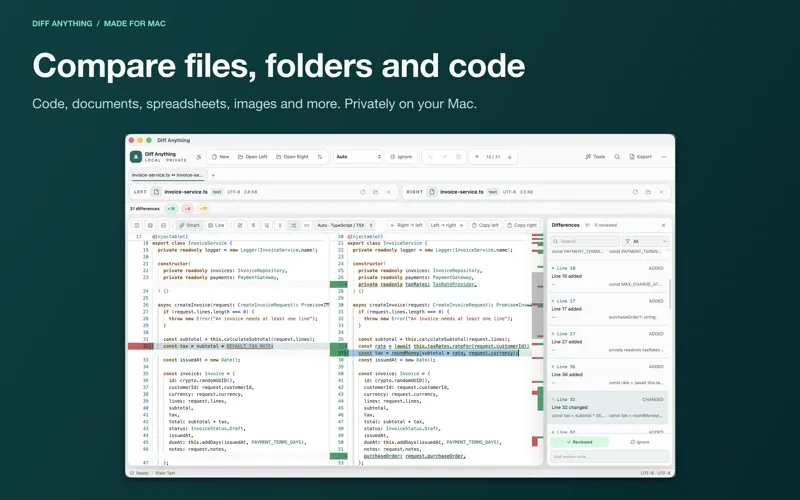Select the Line 36 added difference
This screenshot has height=500, width=800.
(608, 374)
